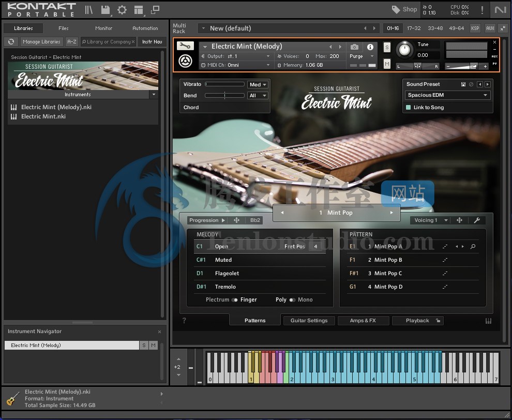The width and height of the screenshot is (512, 420).
Task: Switch to the Libraries tab
Action: (x=23, y=28)
